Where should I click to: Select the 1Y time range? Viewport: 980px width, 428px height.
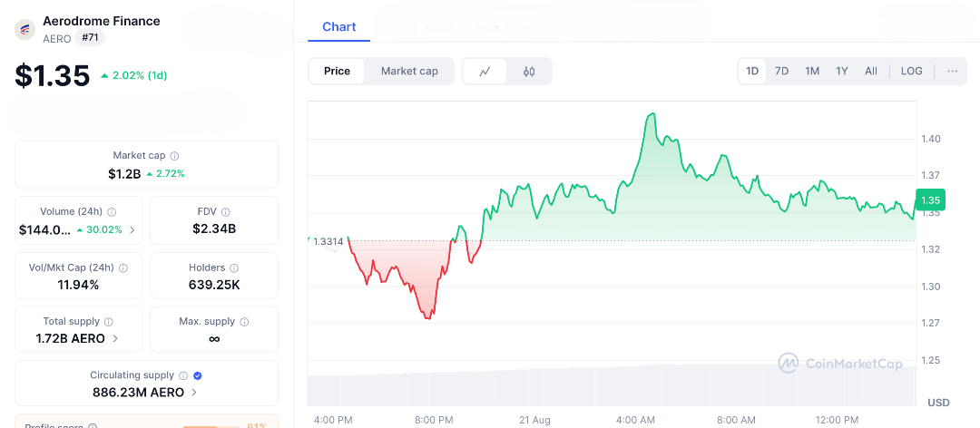click(842, 71)
